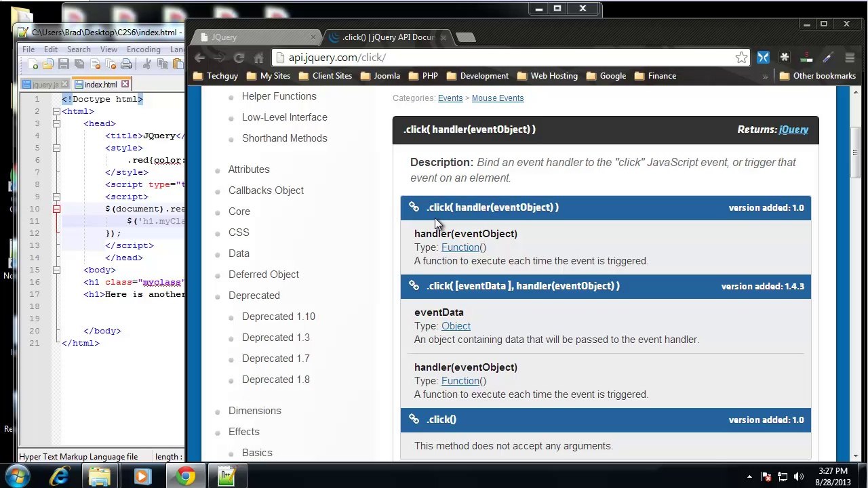Open new tab in Chrome
This screenshot has width=868, height=488.
point(466,38)
